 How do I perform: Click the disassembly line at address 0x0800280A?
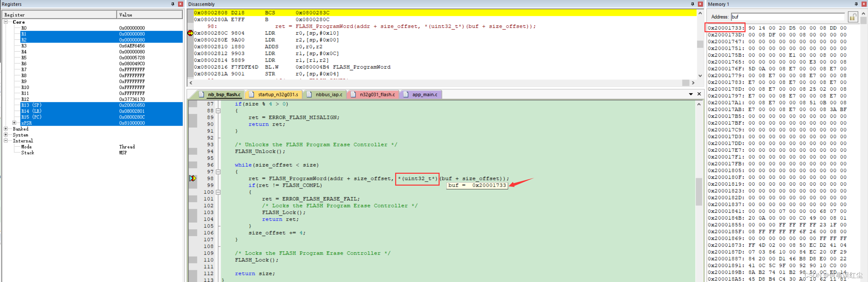click(x=445, y=19)
